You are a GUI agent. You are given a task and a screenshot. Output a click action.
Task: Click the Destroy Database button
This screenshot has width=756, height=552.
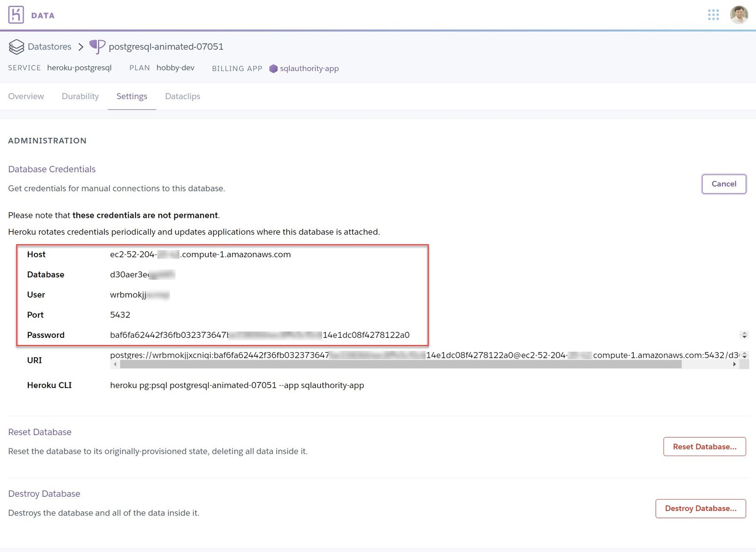click(x=700, y=509)
